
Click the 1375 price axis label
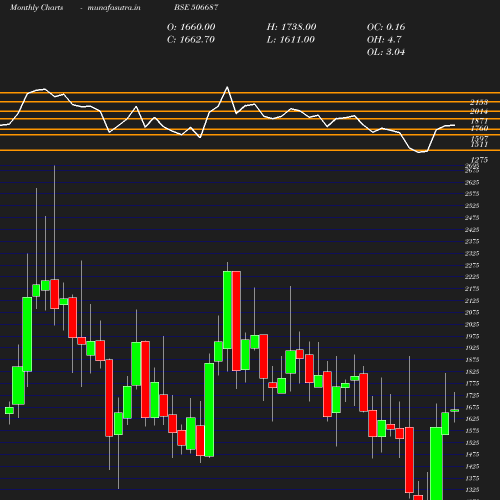tap(472, 478)
